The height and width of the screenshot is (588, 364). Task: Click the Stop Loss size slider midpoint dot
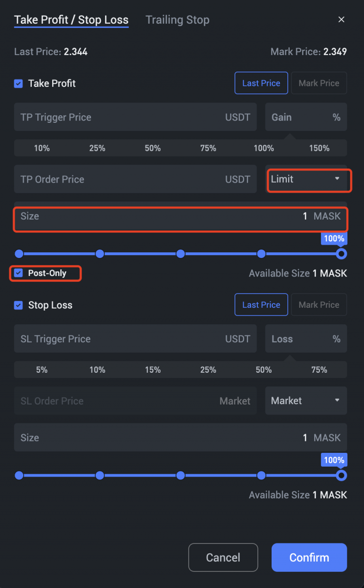tap(181, 476)
